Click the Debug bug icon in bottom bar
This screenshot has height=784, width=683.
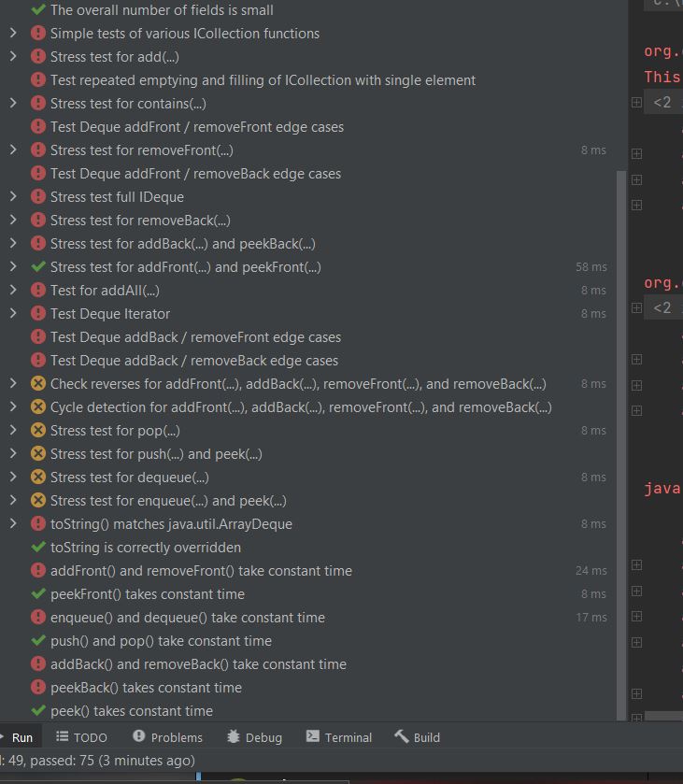point(234,737)
